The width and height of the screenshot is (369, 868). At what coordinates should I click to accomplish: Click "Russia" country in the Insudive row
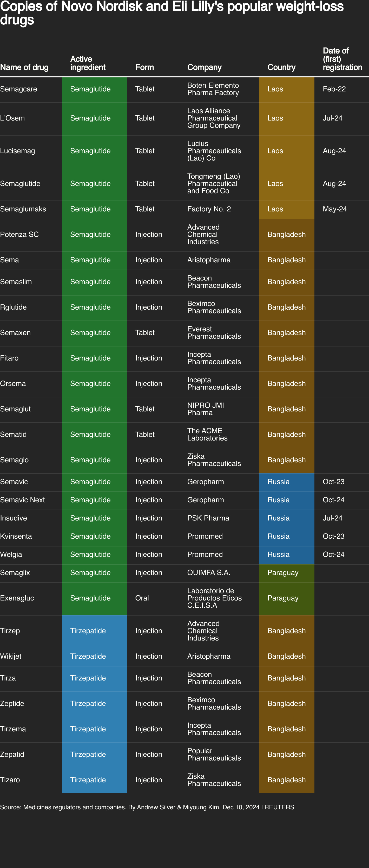click(278, 518)
